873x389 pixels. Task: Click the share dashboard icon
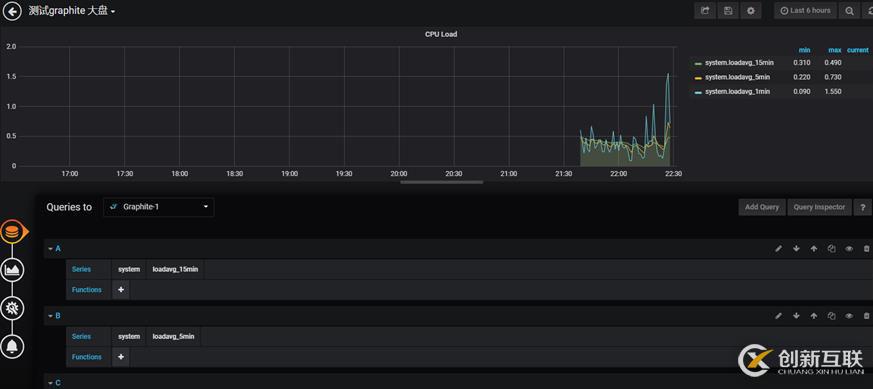tap(704, 11)
